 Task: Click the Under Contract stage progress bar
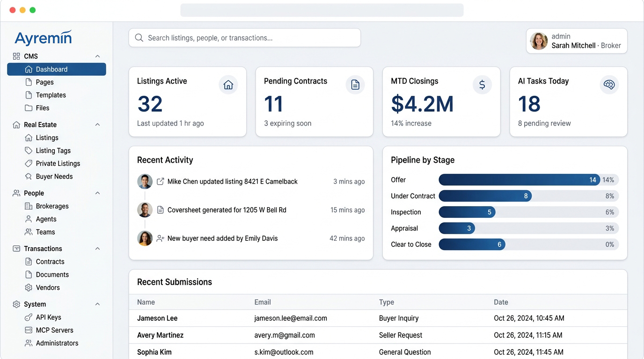pos(529,196)
